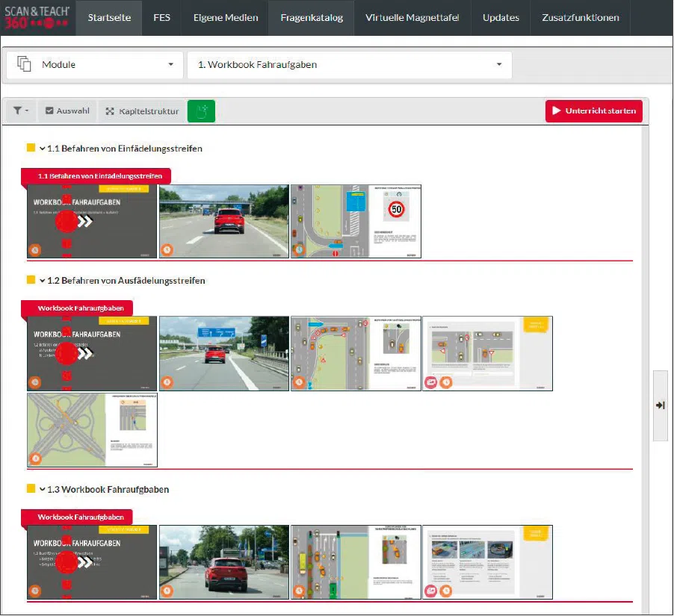
Task: Open the 1.3 red car street thumbnail
Action: coord(223,561)
